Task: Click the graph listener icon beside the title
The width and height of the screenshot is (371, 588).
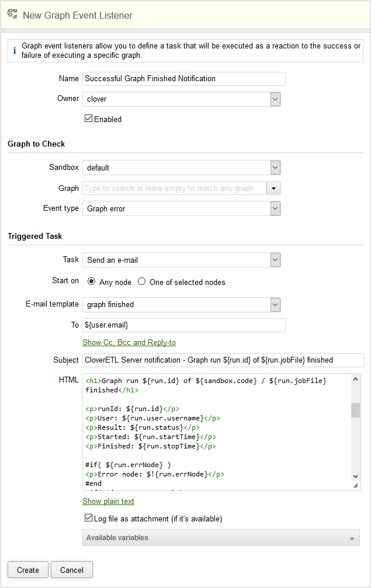Action: [12, 15]
